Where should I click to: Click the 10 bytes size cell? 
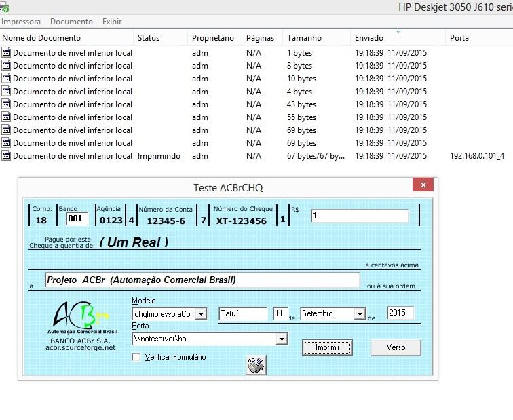point(302,79)
